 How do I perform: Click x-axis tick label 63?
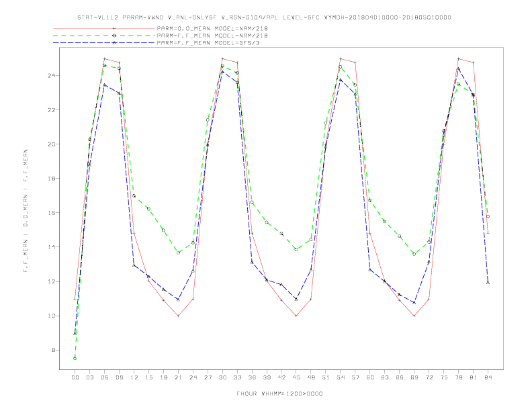385,377
